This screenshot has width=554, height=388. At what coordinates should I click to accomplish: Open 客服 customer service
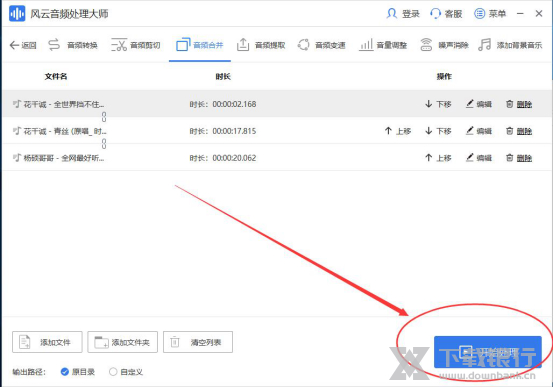(x=446, y=14)
